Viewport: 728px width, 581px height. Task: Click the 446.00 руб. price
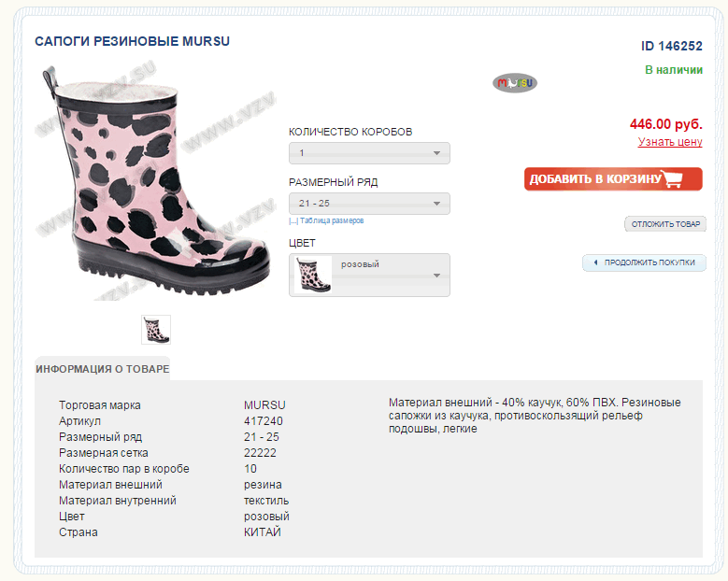click(x=665, y=123)
